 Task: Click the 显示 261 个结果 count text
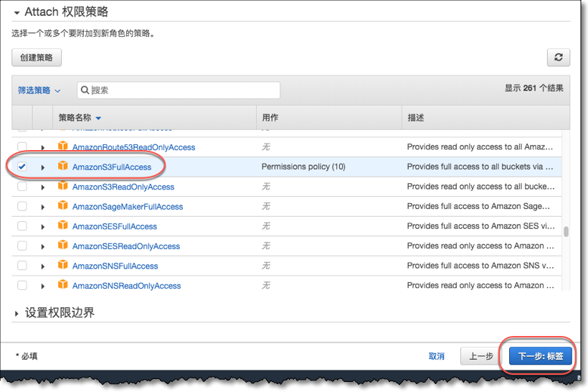pyautogui.click(x=534, y=88)
